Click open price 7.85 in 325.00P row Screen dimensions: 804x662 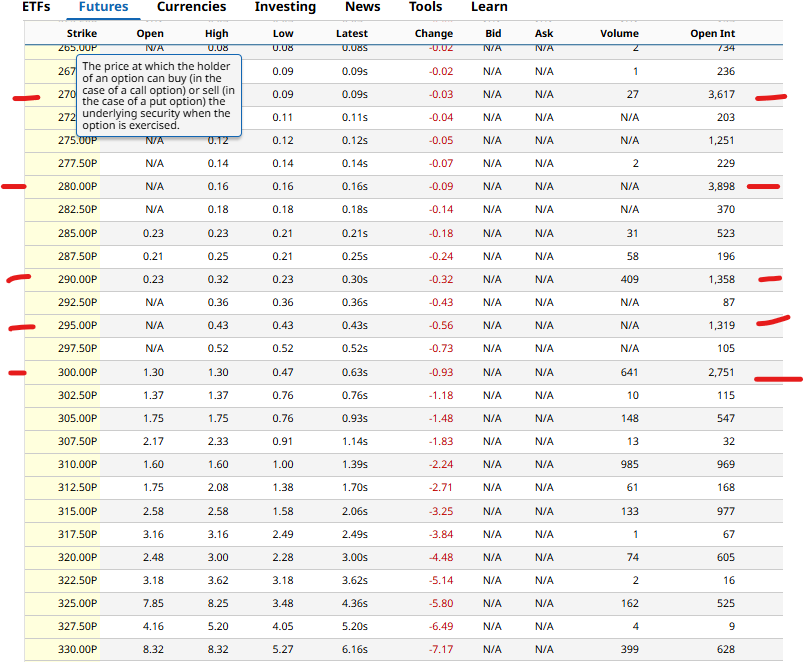(x=153, y=604)
